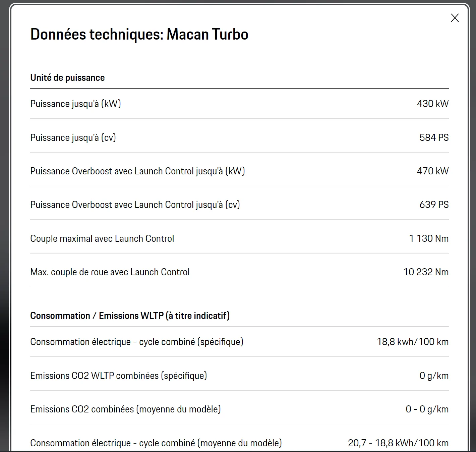This screenshot has width=476, height=452.
Task: Select the 470 kW overboost value
Action: pos(432,171)
